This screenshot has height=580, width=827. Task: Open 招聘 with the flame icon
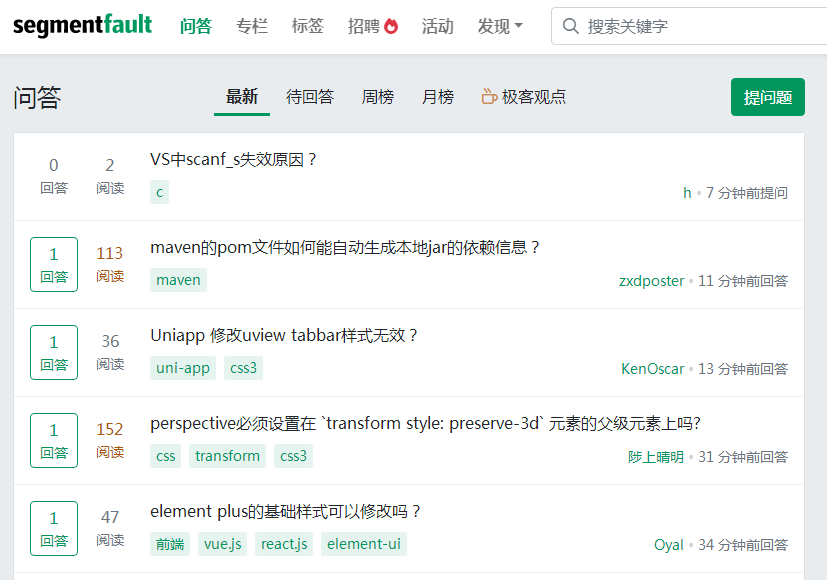pyautogui.click(x=372, y=27)
